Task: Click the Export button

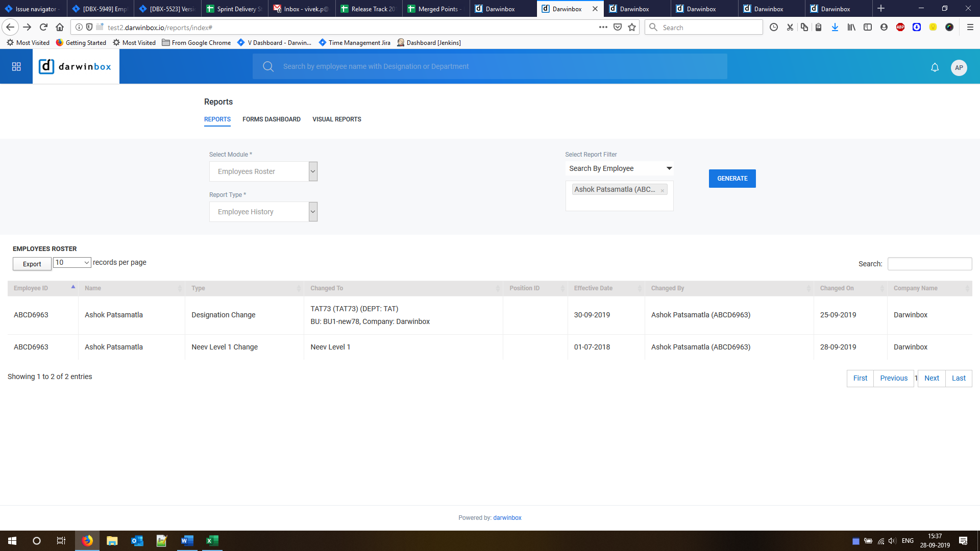Action: coord(32,264)
